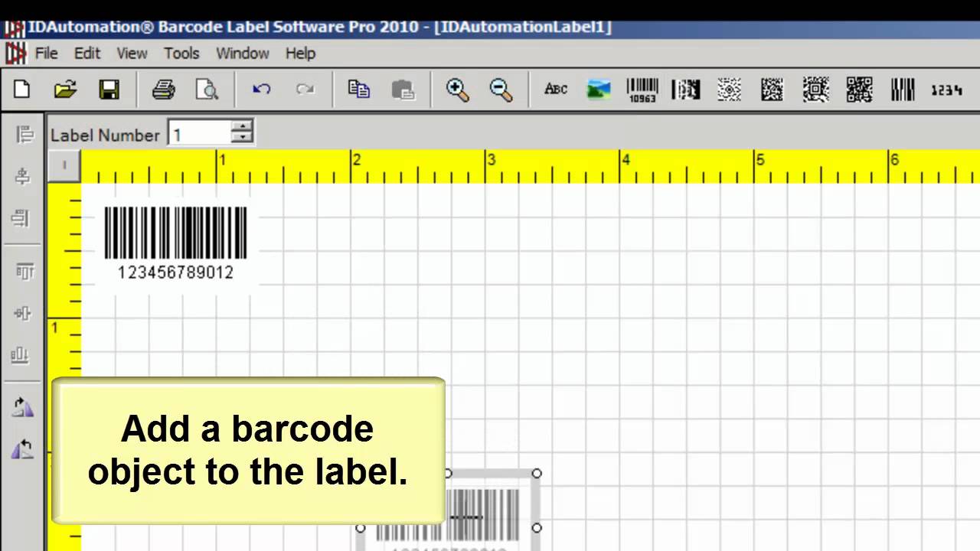Paste from clipboard
Viewport: 980px width, 551px height.
pos(403,90)
